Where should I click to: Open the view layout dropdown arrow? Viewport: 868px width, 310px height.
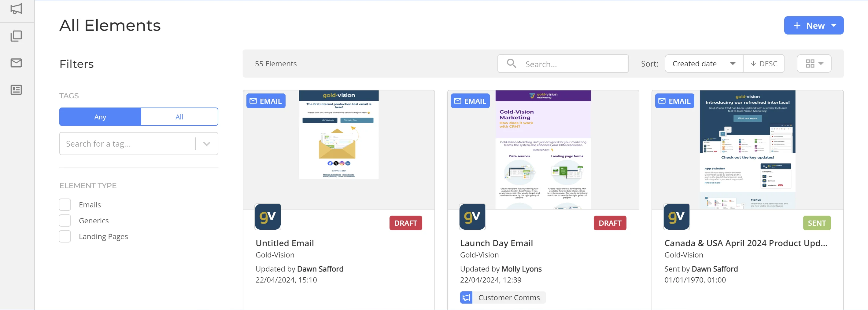(821, 64)
